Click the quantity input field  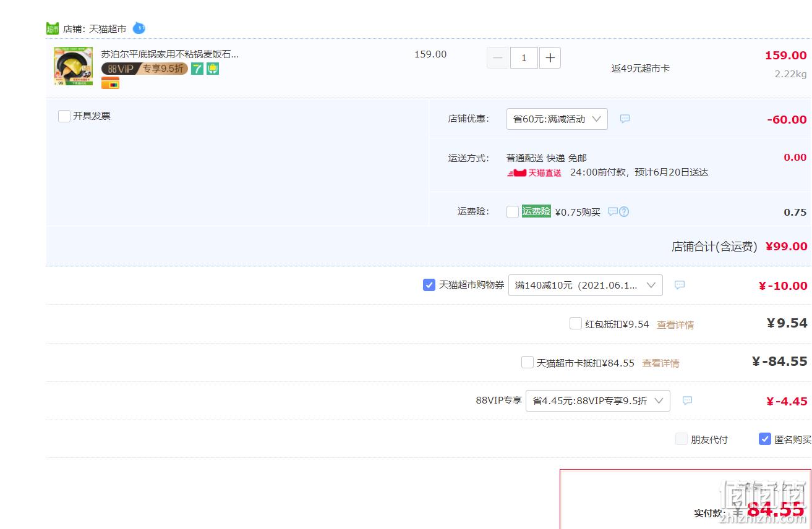tap(524, 58)
